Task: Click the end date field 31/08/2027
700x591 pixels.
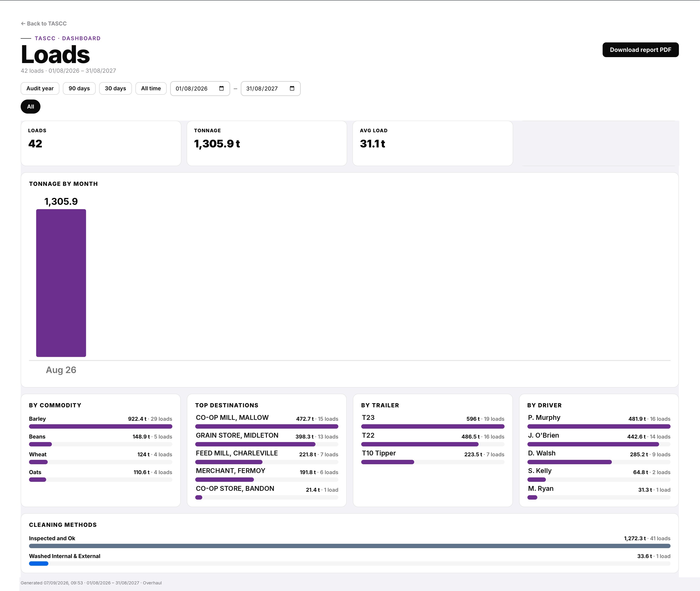Action: point(270,89)
